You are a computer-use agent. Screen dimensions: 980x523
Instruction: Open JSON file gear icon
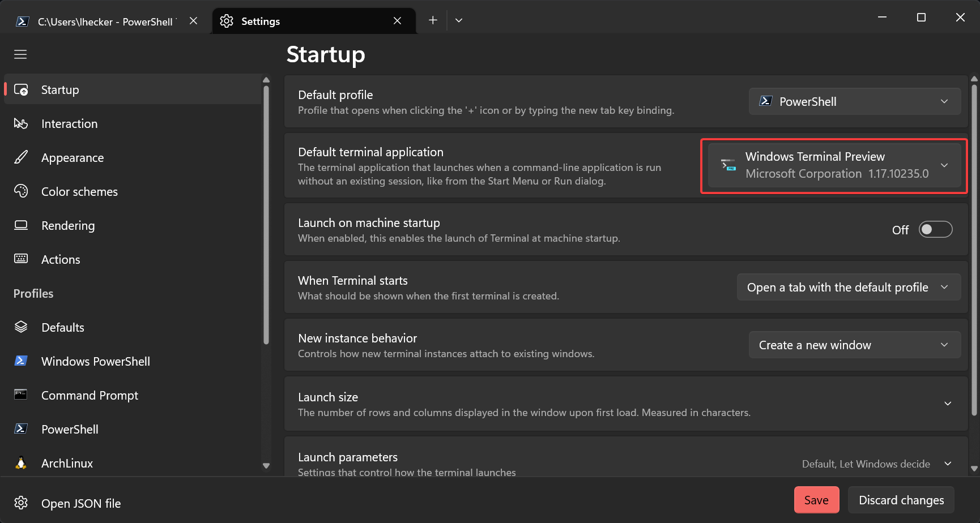tap(21, 503)
